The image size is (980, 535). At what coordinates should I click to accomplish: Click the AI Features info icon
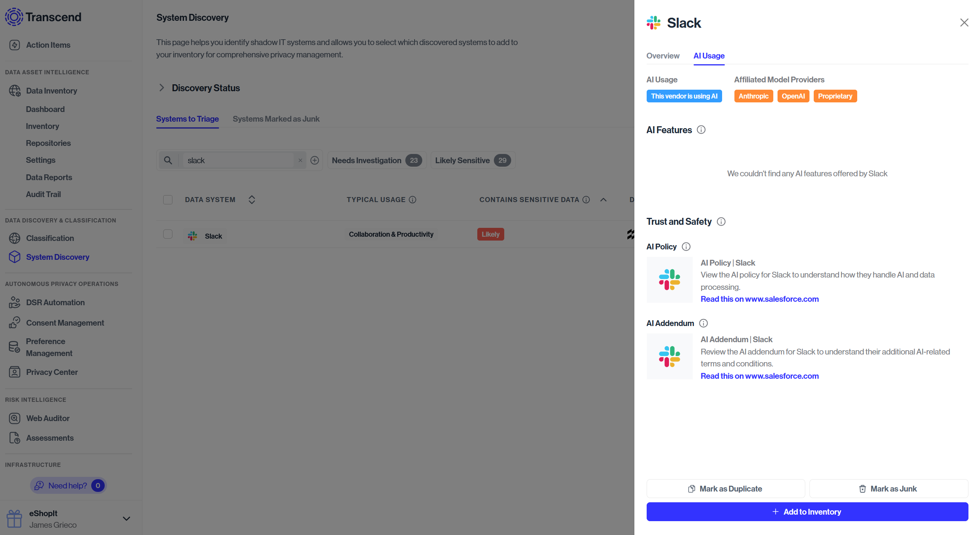(x=701, y=130)
